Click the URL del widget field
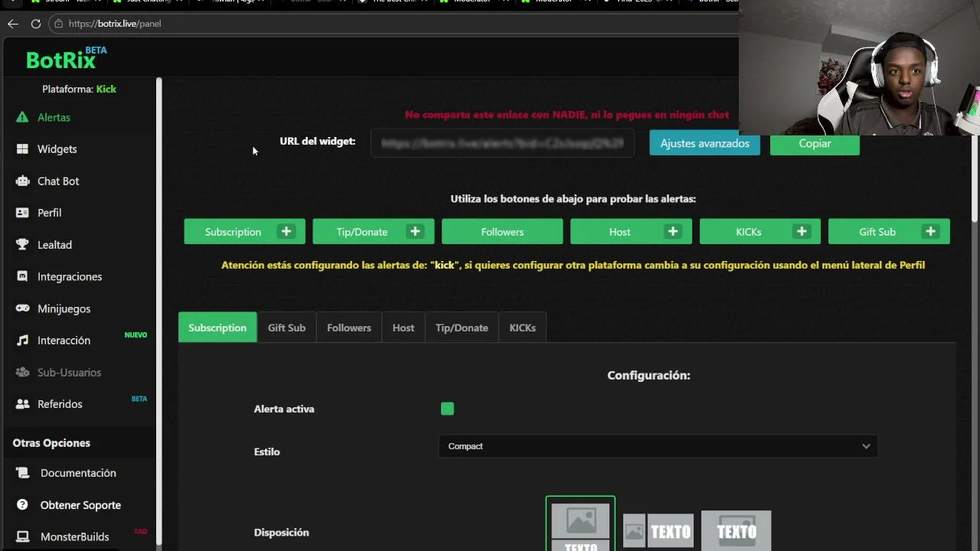This screenshot has height=551, width=980. 502,143
